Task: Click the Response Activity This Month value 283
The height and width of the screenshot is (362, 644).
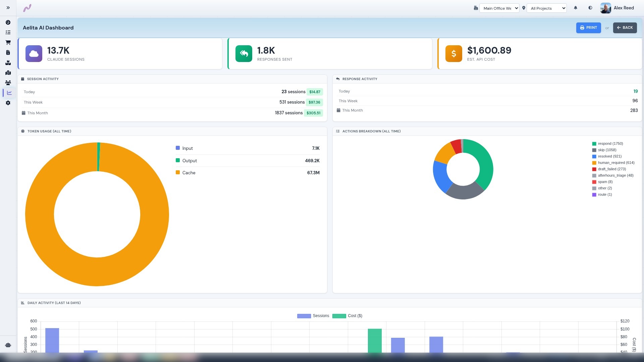Action: [634, 110]
